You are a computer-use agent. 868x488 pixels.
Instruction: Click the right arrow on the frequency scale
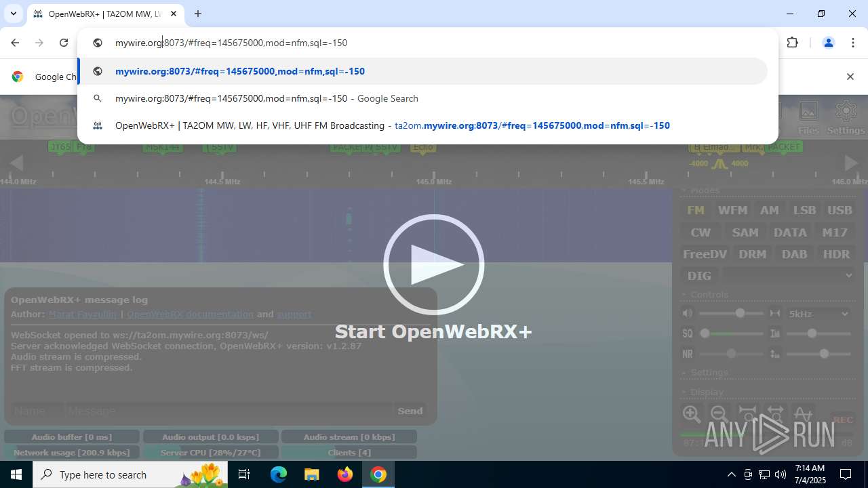[851, 163]
